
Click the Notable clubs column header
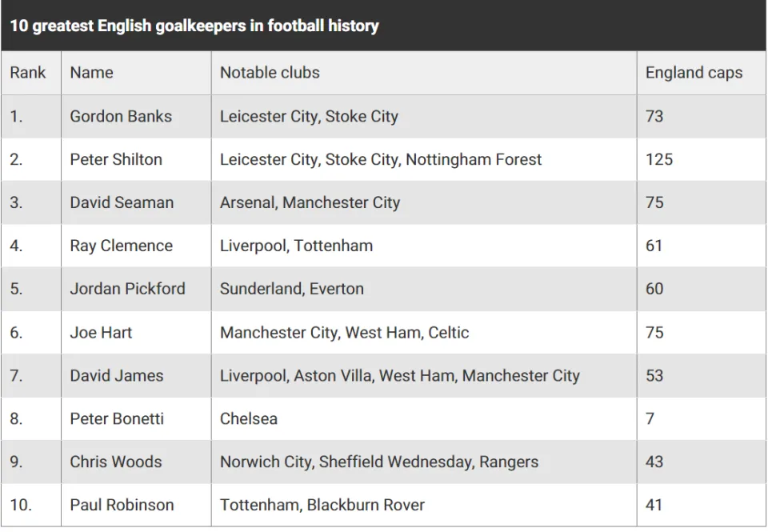(424, 73)
